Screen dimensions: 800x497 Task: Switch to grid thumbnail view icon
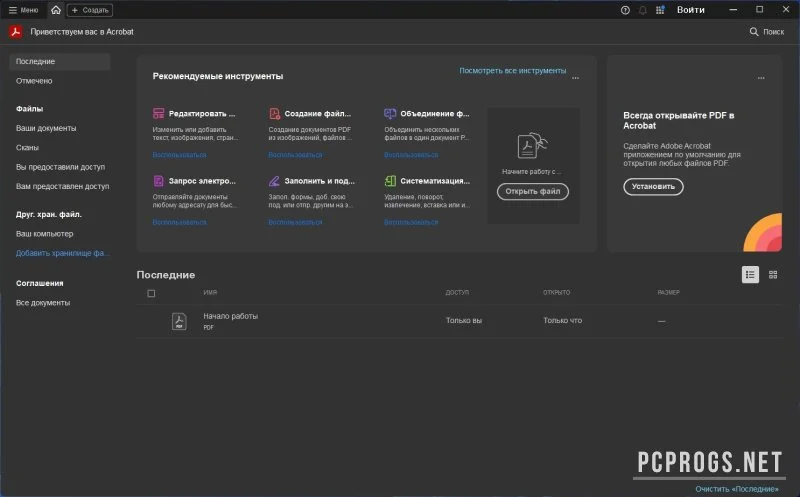pos(773,275)
